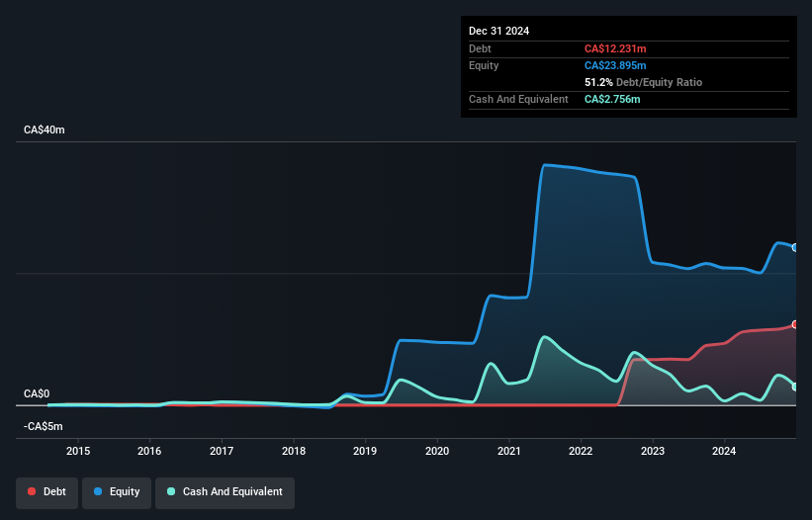This screenshot has width=812, height=520.
Task: Toggle the Equity series legend button
Action: 117,492
